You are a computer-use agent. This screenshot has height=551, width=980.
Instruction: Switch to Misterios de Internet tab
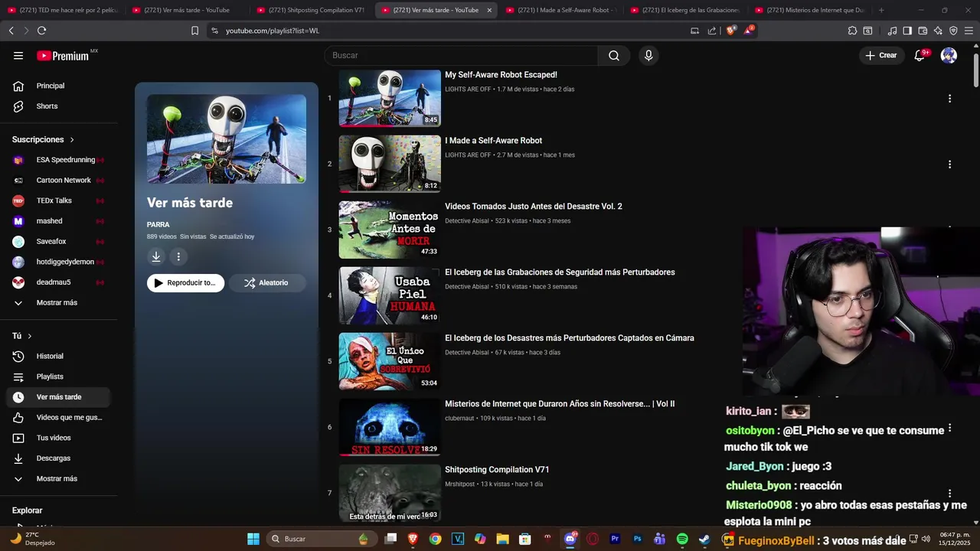pos(810,10)
